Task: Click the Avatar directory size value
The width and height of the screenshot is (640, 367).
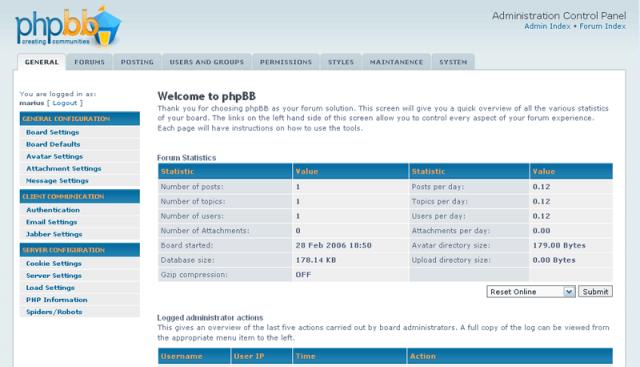Action: 559,245
